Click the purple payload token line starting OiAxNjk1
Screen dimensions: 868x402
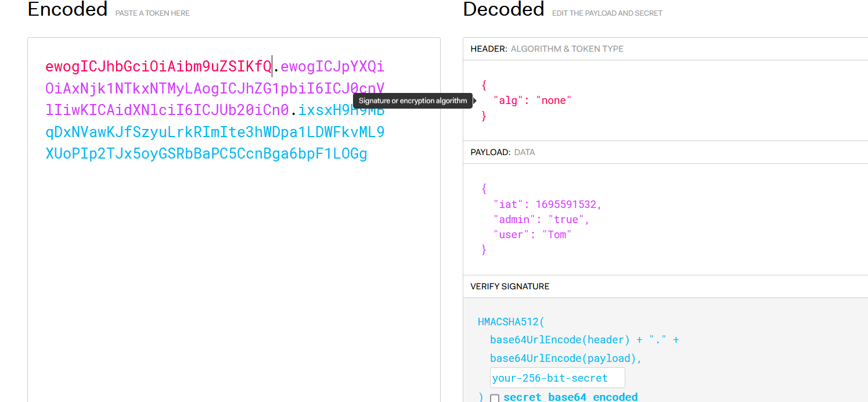click(x=215, y=88)
